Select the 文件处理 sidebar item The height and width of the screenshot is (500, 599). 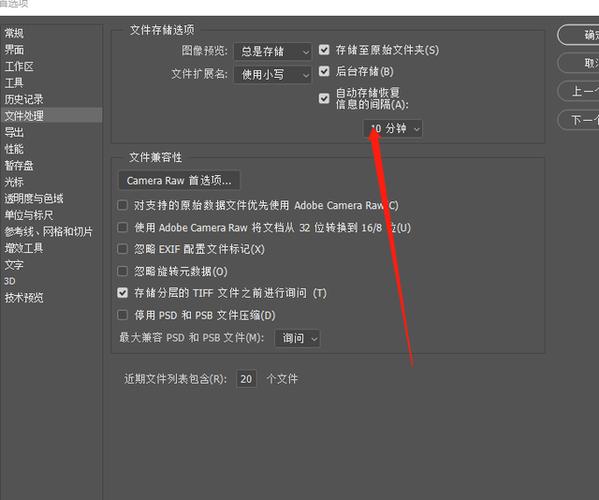pos(51,115)
